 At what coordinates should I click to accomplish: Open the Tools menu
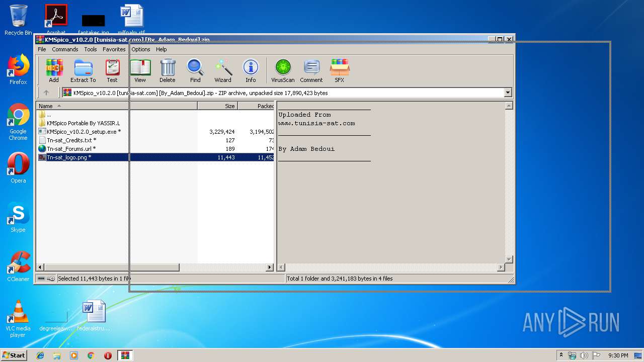tap(91, 49)
